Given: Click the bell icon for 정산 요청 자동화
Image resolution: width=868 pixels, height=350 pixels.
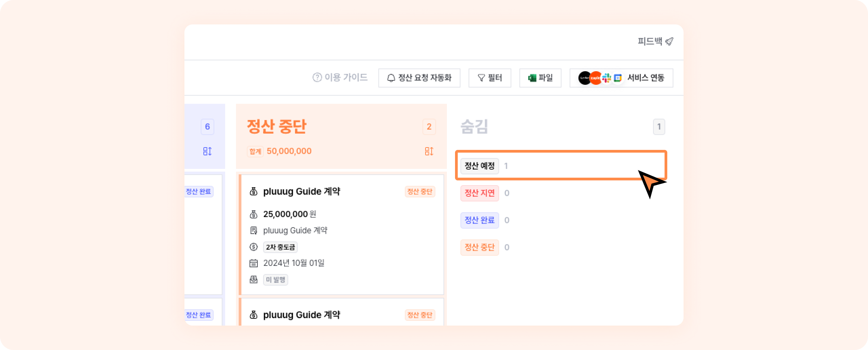Looking at the screenshot, I should click(x=391, y=78).
